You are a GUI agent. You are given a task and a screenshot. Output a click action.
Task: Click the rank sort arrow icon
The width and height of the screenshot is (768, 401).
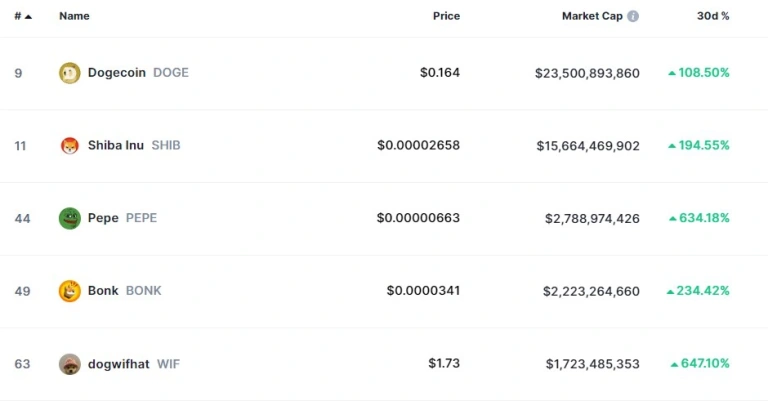pyautogui.click(x=28, y=17)
